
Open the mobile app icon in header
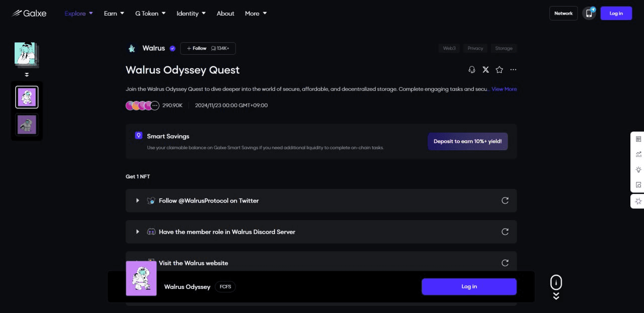(x=589, y=13)
